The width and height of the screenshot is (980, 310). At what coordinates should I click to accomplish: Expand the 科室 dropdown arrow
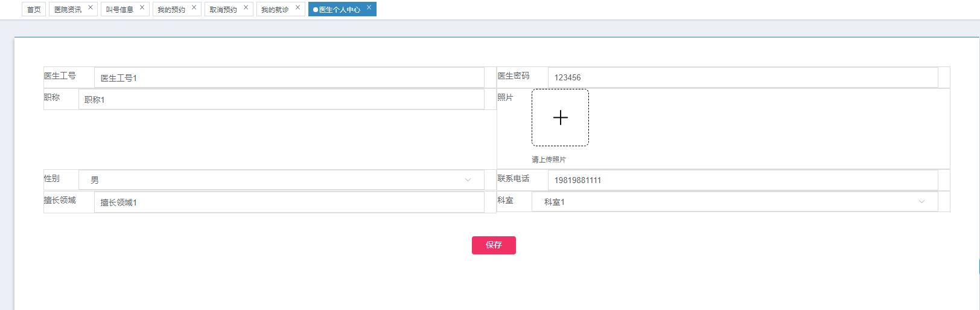click(x=921, y=202)
